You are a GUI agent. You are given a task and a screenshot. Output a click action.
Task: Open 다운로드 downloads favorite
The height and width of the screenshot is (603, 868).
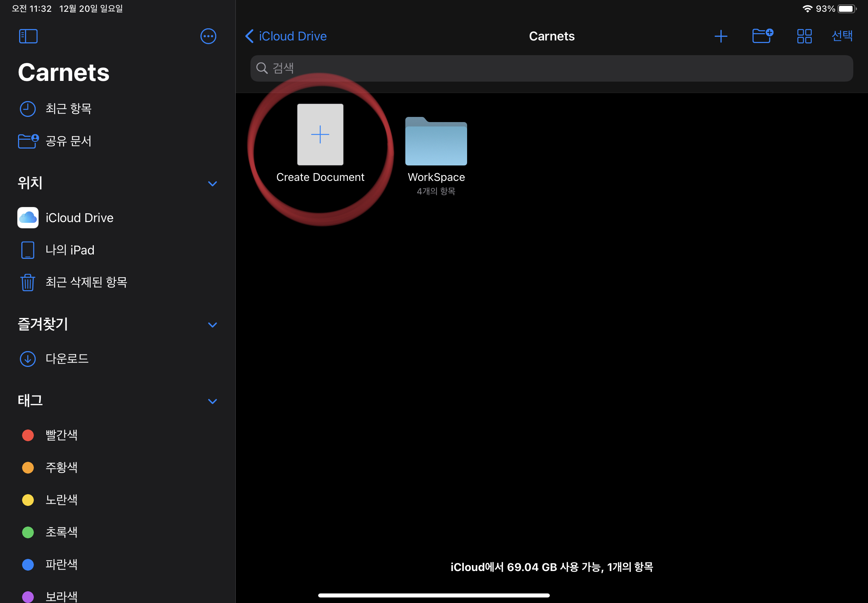click(67, 358)
